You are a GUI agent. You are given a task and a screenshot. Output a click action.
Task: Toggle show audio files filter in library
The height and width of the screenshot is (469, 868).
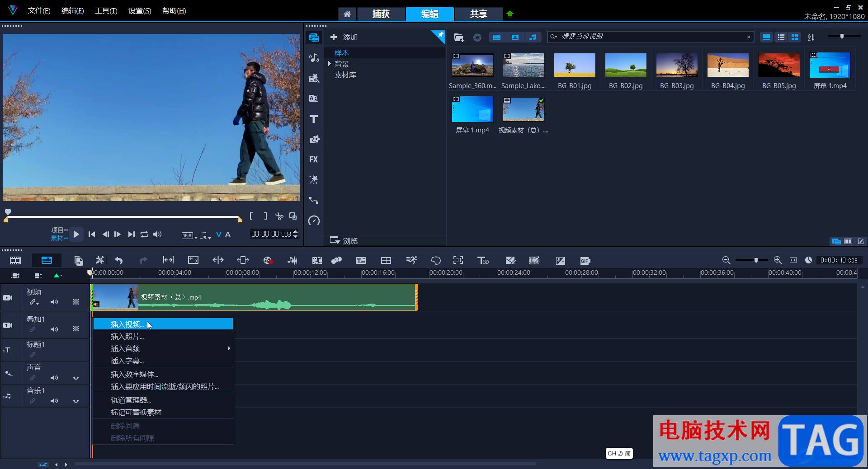point(533,37)
